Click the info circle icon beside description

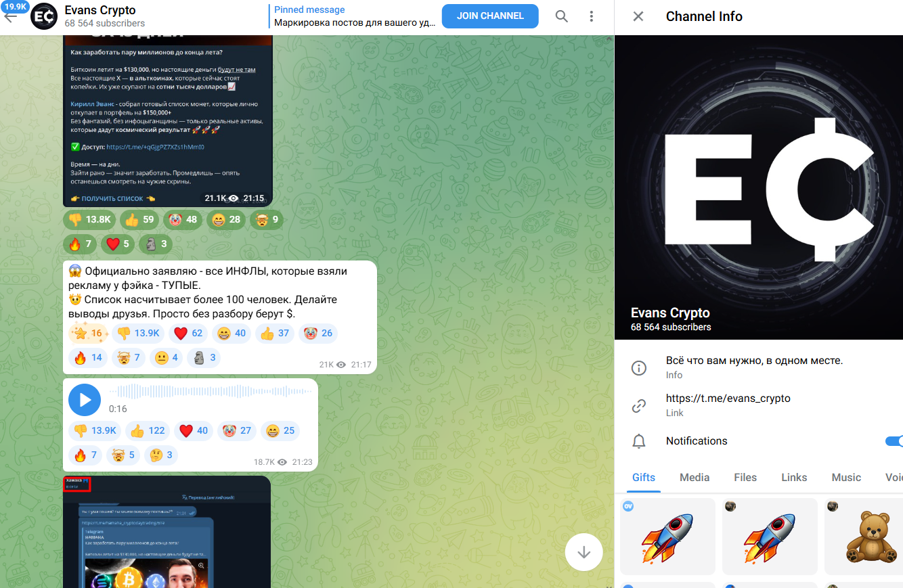click(x=638, y=368)
